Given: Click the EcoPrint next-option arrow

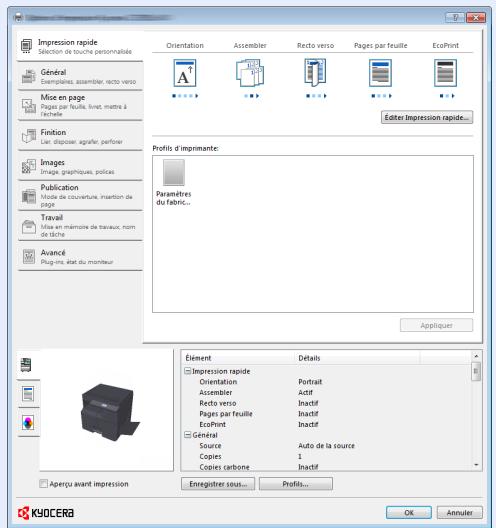Looking at the screenshot, I should tap(453, 96).
